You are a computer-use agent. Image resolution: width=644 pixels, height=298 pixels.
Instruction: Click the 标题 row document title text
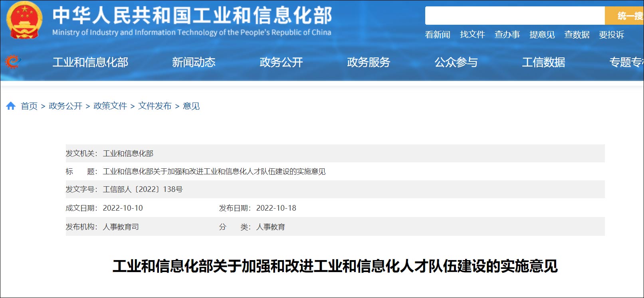pyautogui.click(x=214, y=172)
